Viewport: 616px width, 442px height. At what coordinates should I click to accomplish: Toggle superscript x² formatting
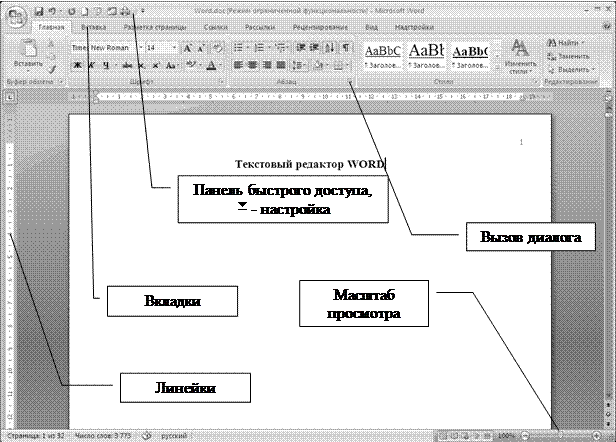[156, 65]
